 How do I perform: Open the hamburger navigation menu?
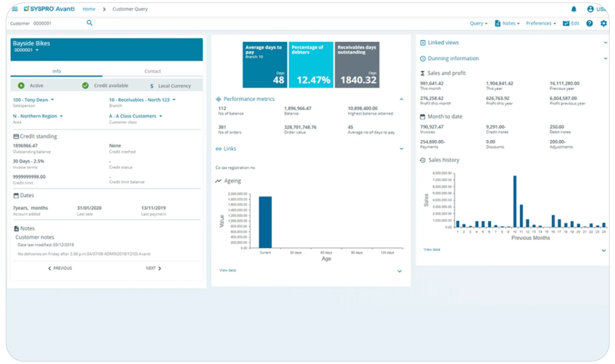[x=15, y=9]
